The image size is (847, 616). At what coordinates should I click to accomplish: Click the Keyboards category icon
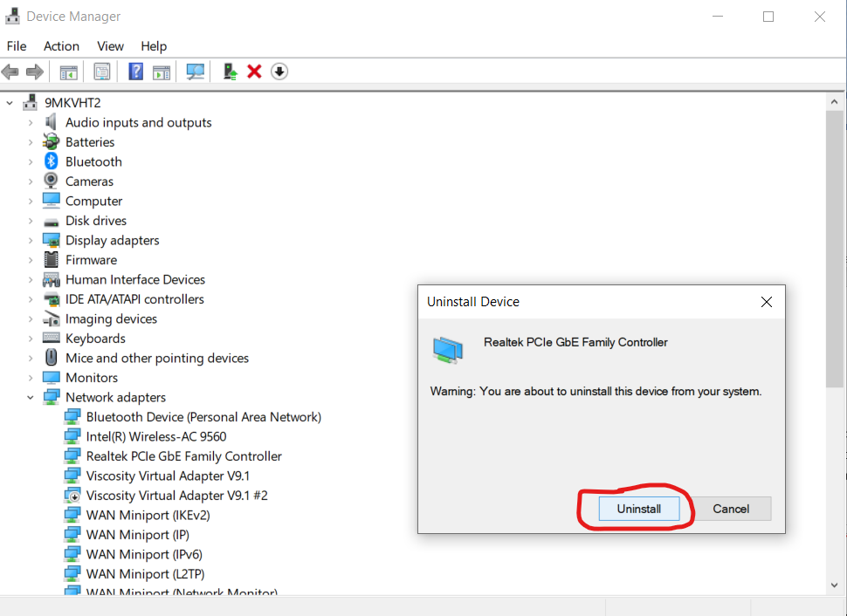point(52,338)
